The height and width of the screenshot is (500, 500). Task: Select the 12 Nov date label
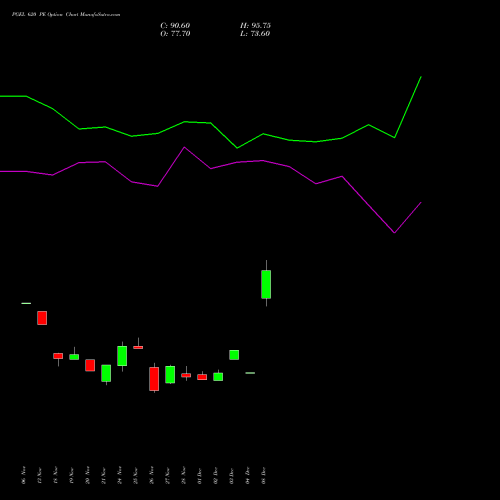(40, 475)
